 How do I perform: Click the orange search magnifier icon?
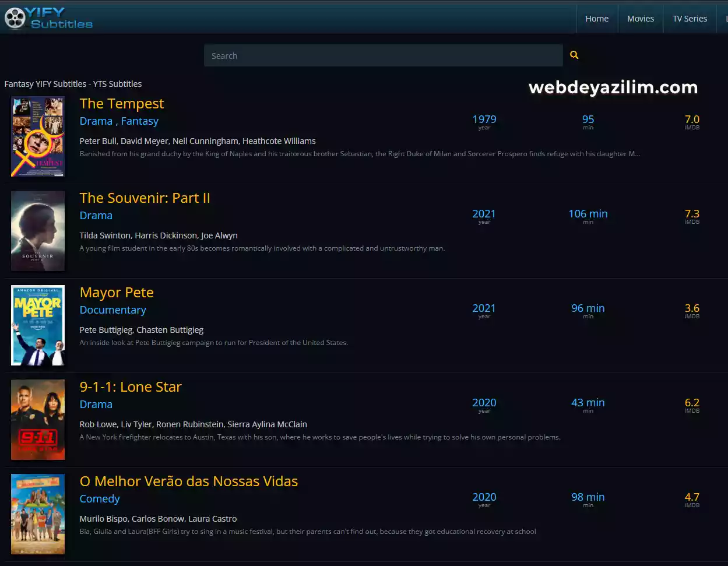[x=574, y=55]
